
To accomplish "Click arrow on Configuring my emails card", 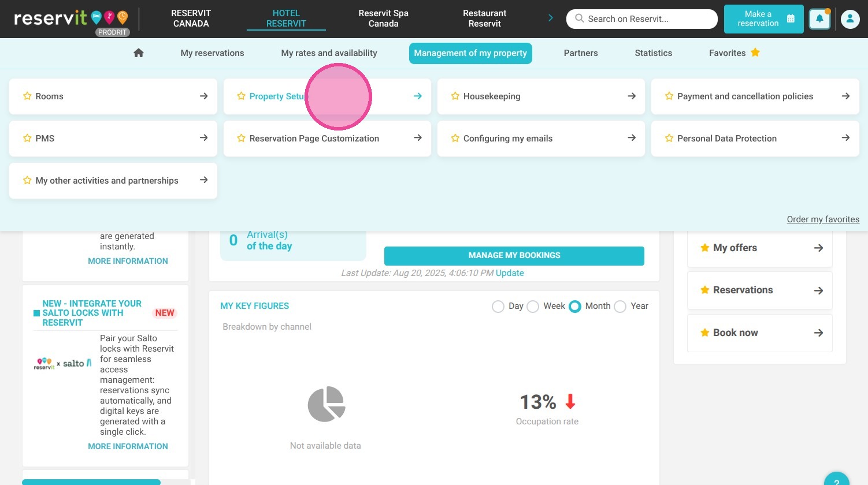I will (x=632, y=138).
